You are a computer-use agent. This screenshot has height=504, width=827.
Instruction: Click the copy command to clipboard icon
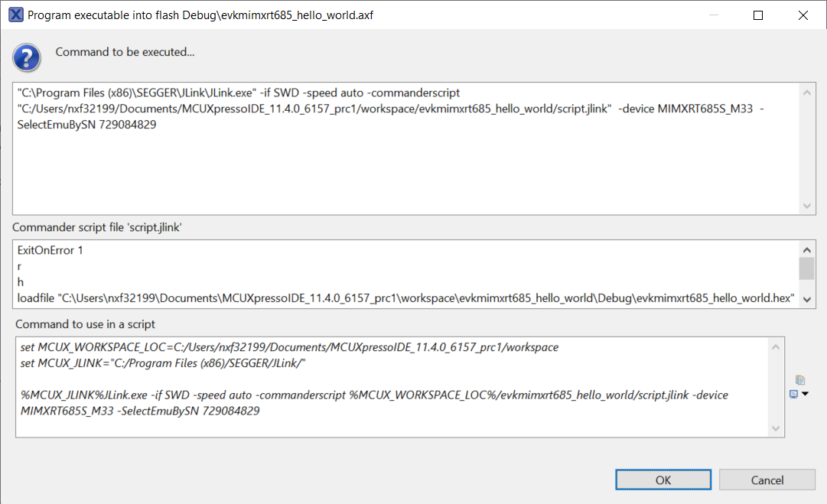[800, 380]
